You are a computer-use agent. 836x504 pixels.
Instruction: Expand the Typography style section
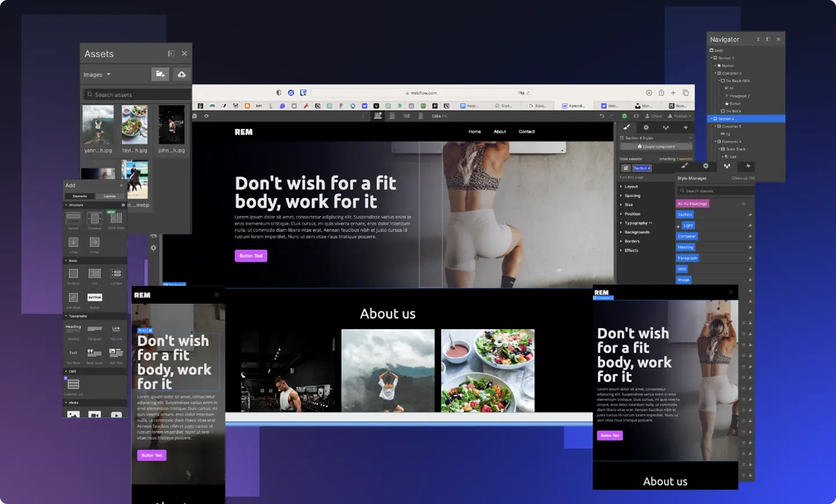click(636, 223)
